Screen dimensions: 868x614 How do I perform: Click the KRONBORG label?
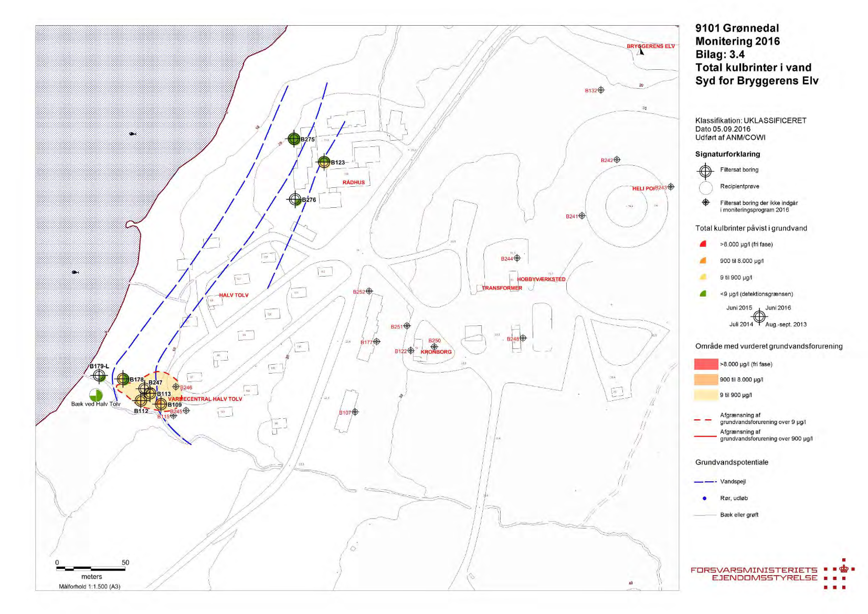point(436,352)
